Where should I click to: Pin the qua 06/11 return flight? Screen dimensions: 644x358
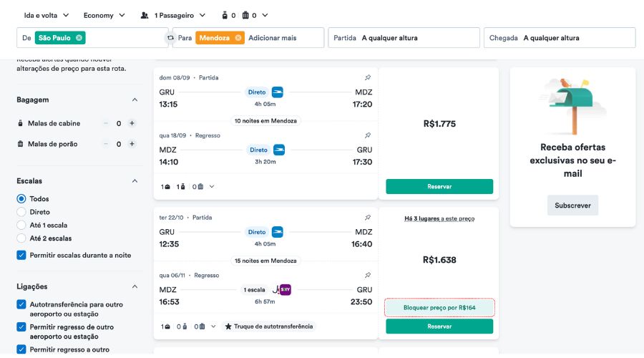[x=368, y=275]
